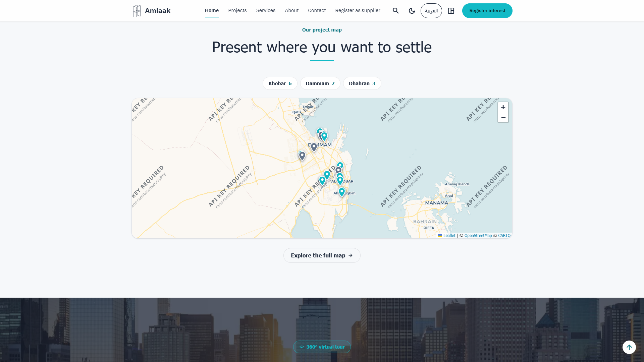644x362 pixels.
Task: Switch language to العربية
Action: pos(431,11)
